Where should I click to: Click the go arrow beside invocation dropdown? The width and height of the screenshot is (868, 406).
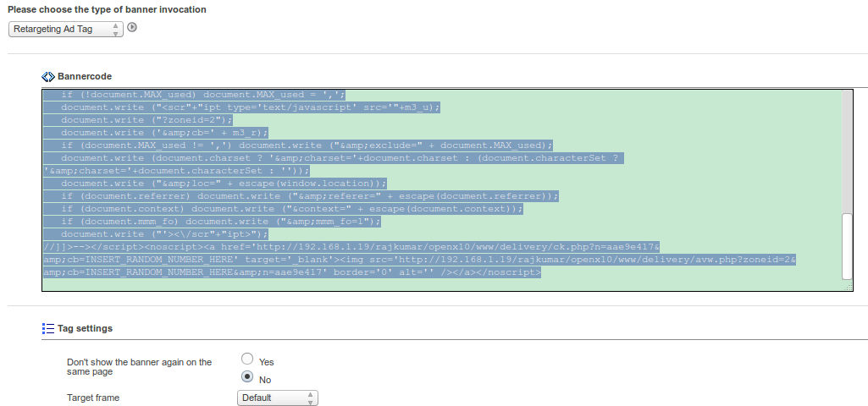(132, 28)
